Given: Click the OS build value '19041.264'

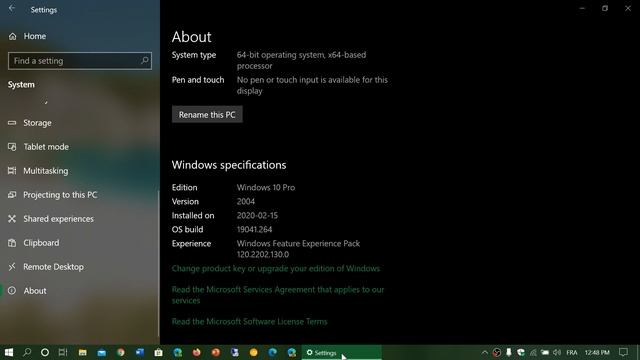Looking at the screenshot, I should pos(254,229).
